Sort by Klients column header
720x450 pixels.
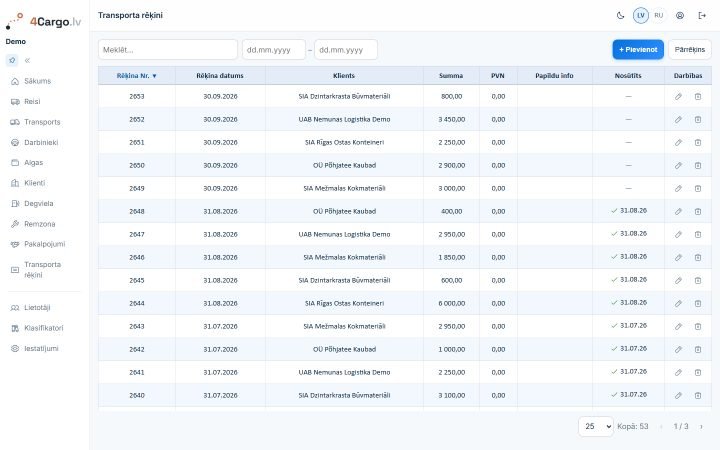[344, 76]
